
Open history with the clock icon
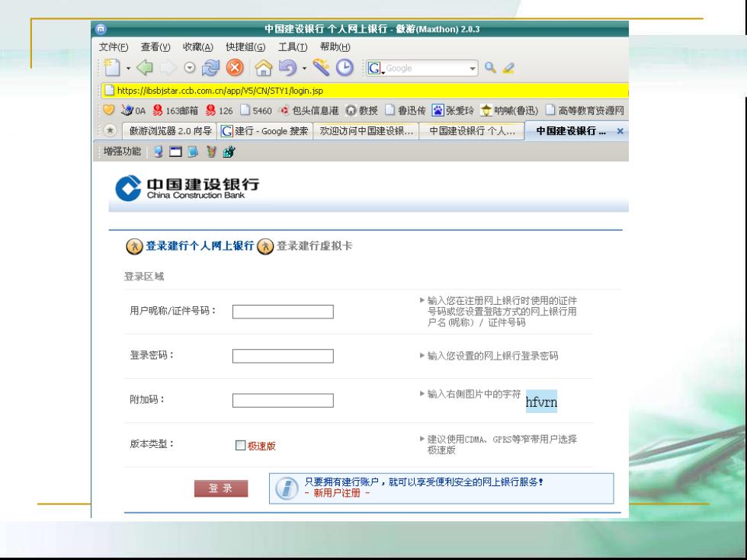[x=345, y=68]
